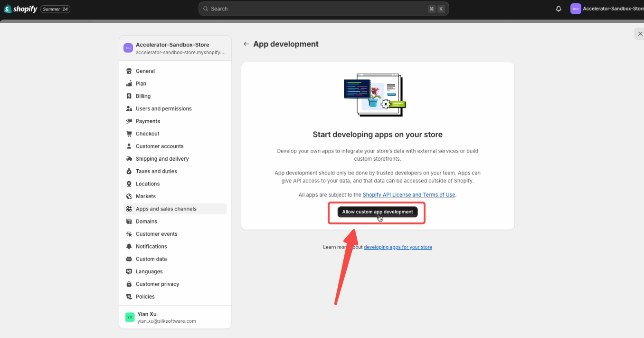Viewport: 644px width, 338px height.
Task: Click the Notifications bell icon in the sidebar
Action: [129, 247]
